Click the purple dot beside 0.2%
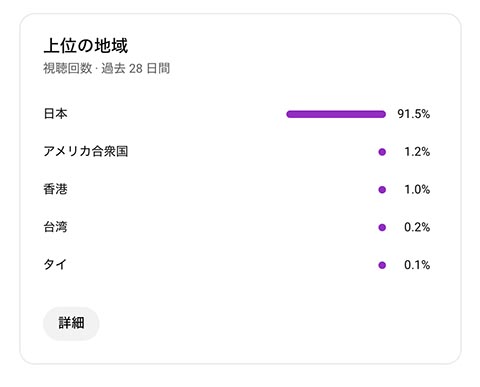The image size is (480, 387). tap(382, 227)
